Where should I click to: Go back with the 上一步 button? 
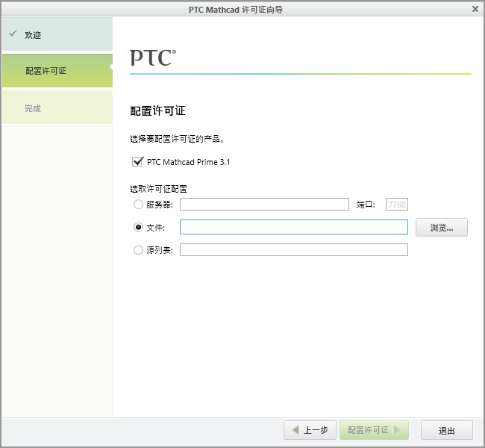310,430
